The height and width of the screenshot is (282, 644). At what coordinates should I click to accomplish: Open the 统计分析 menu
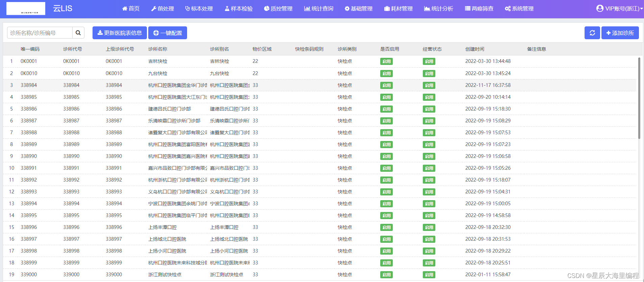coord(439,8)
